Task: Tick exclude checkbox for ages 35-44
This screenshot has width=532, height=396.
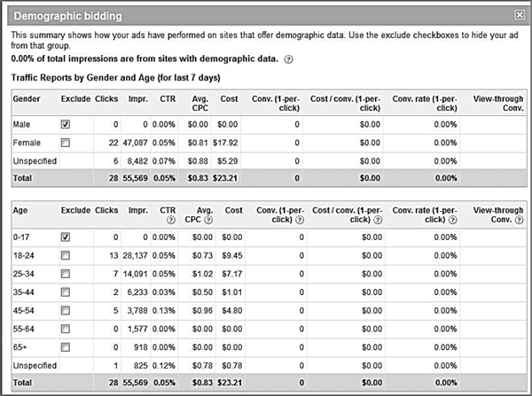Action: pyautogui.click(x=66, y=292)
